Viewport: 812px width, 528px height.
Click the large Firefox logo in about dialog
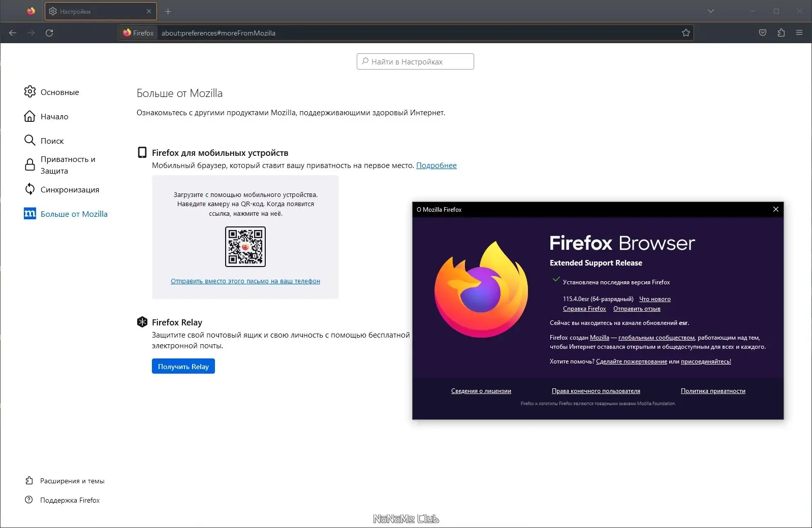481,289
